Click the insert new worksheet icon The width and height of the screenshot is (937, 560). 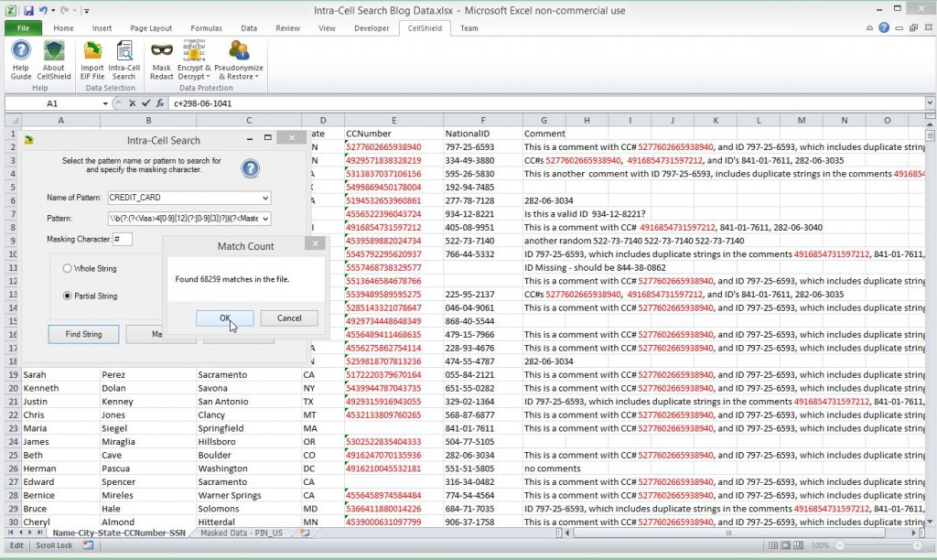tap(305, 533)
